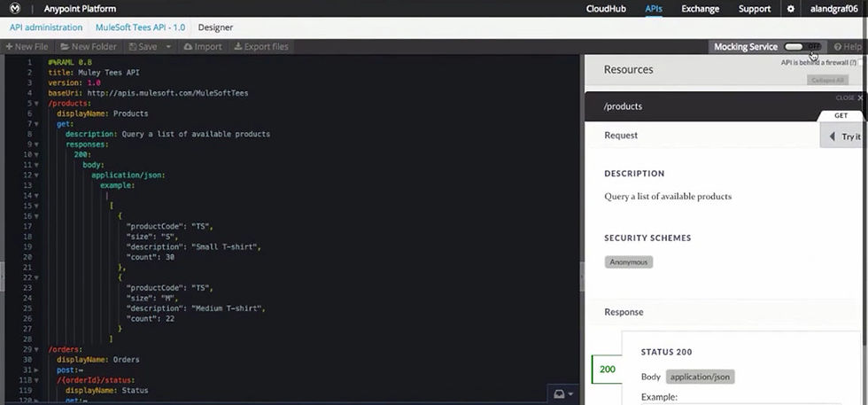Collapse the array fold at line 15
Screen dimensions: 868x405
[36, 206]
